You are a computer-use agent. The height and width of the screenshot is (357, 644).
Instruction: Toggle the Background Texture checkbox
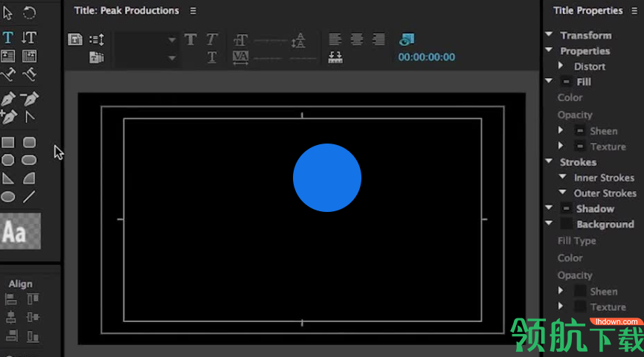[580, 306]
